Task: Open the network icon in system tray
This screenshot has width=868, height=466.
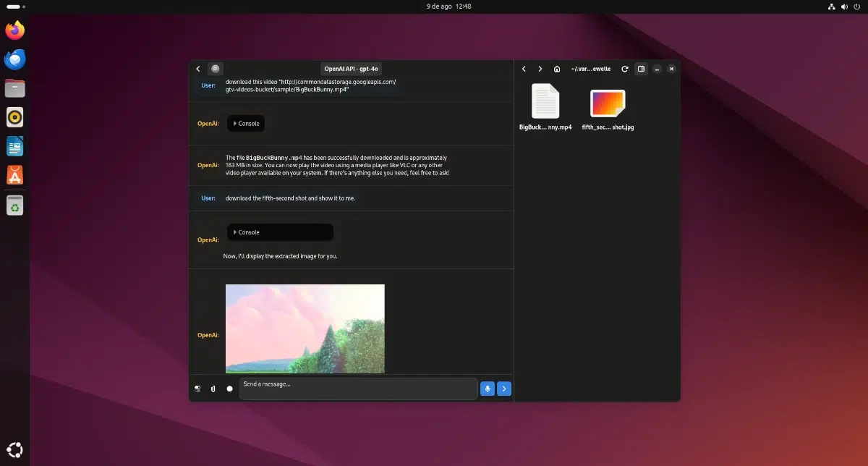Action: click(x=832, y=6)
